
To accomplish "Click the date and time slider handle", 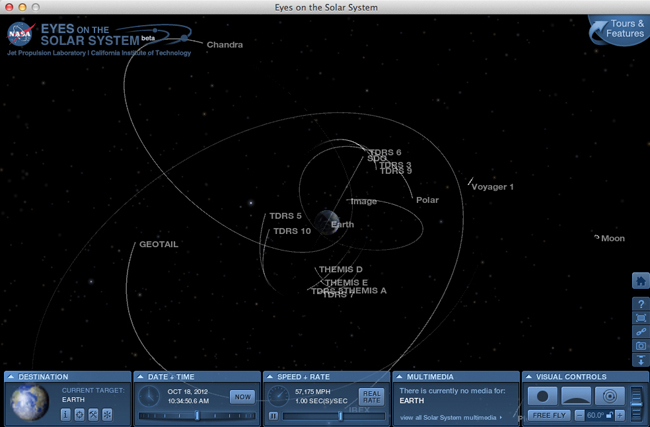I will point(197,415).
